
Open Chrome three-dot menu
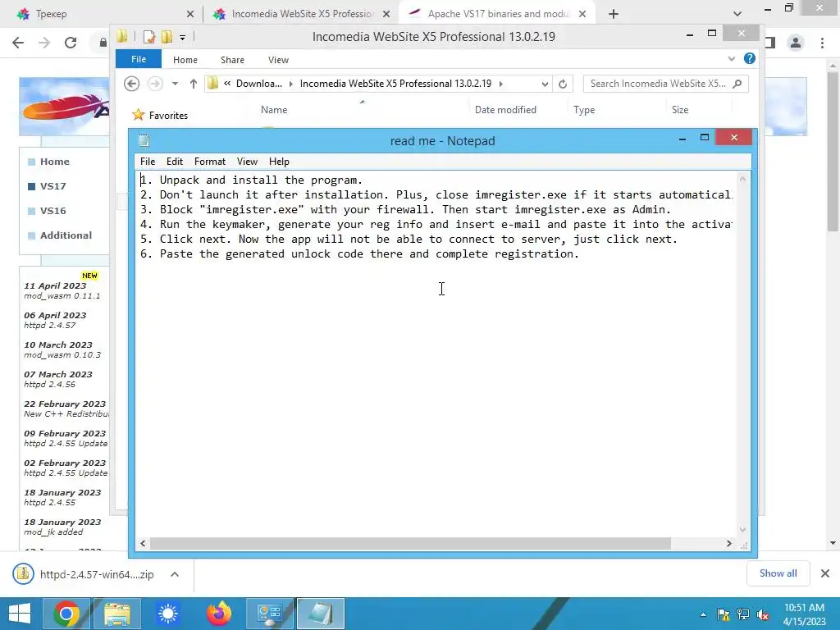(x=822, y=43)
